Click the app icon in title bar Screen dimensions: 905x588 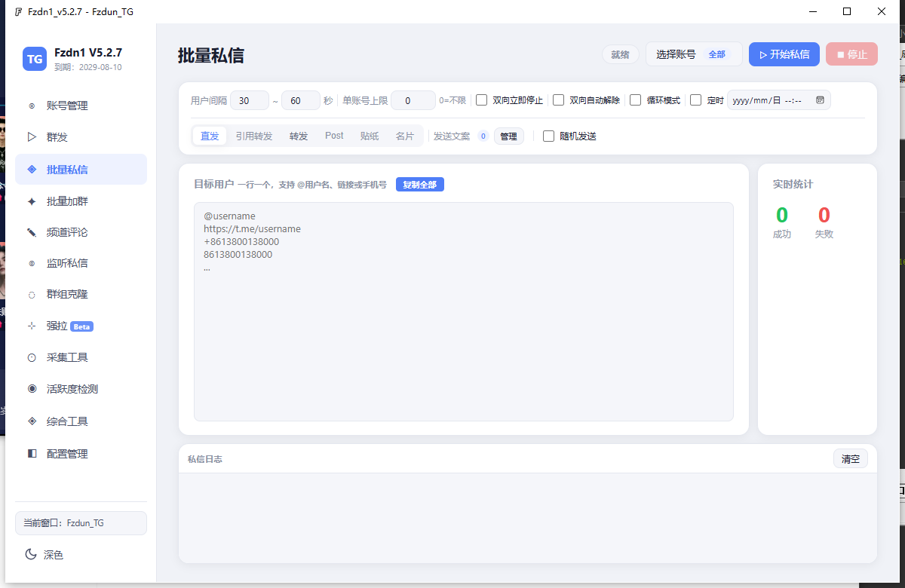pos(18,11)
